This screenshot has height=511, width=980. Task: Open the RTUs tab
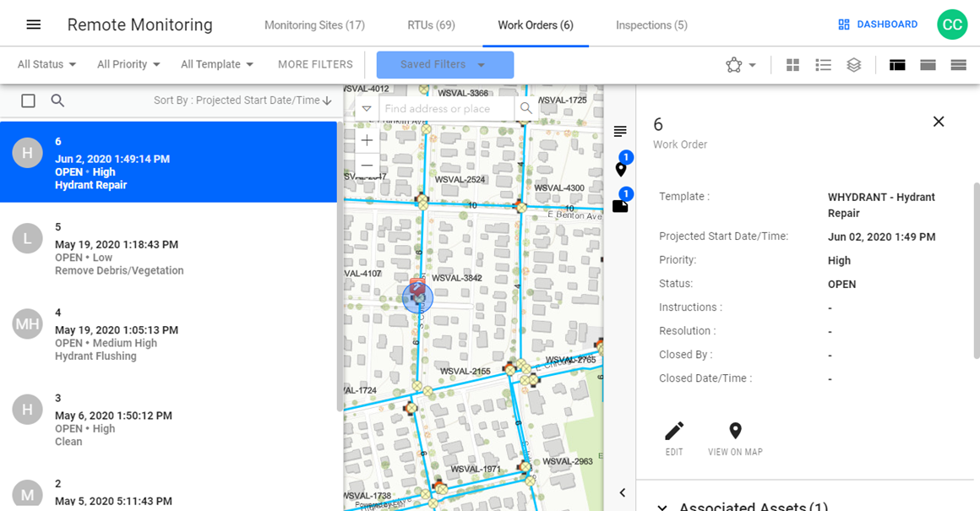(431, 24)
